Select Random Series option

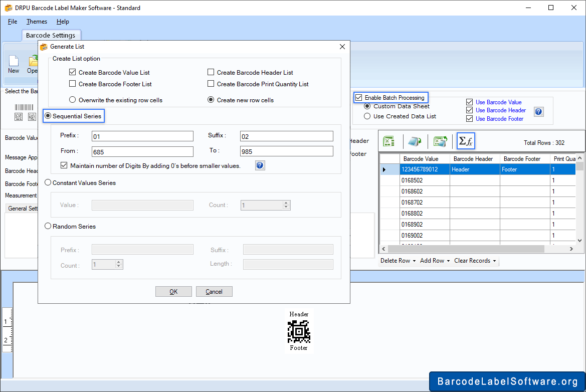click(x=48, y=226)
